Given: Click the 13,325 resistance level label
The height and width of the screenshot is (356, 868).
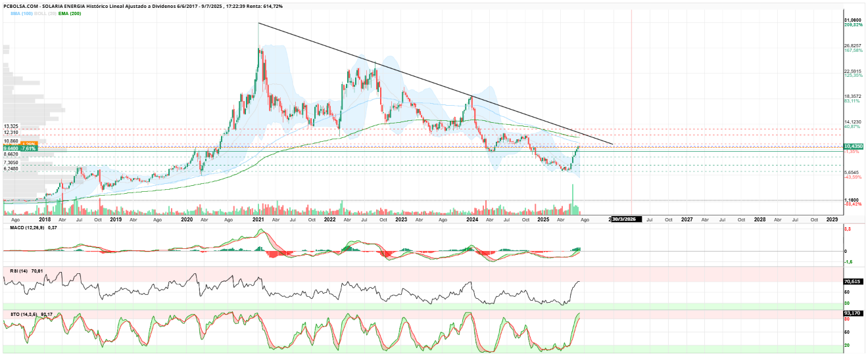Looking at the screenshot, I should [x=11, y=126].
